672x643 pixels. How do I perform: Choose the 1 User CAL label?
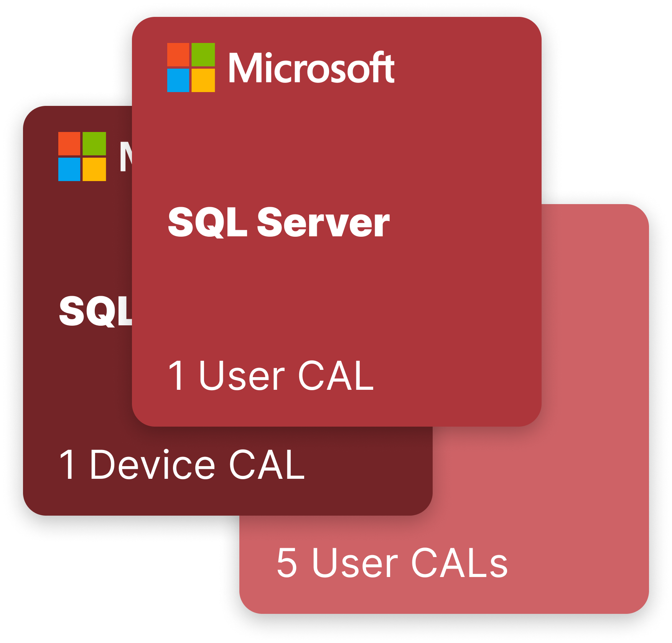(x=271, y=376)
